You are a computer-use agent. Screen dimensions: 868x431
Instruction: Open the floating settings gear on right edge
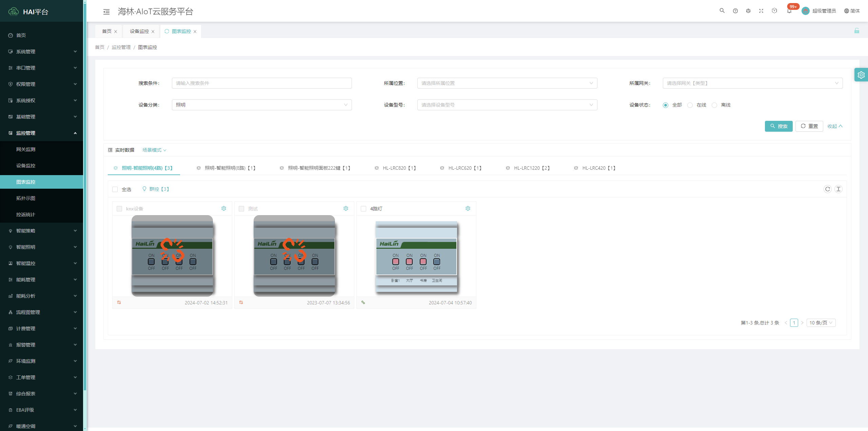861,75
